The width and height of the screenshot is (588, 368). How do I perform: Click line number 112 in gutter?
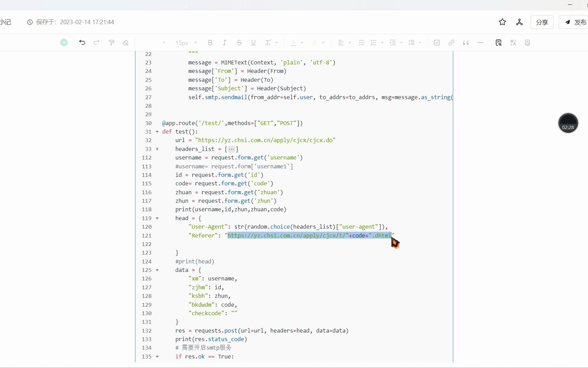coord(147,157)
